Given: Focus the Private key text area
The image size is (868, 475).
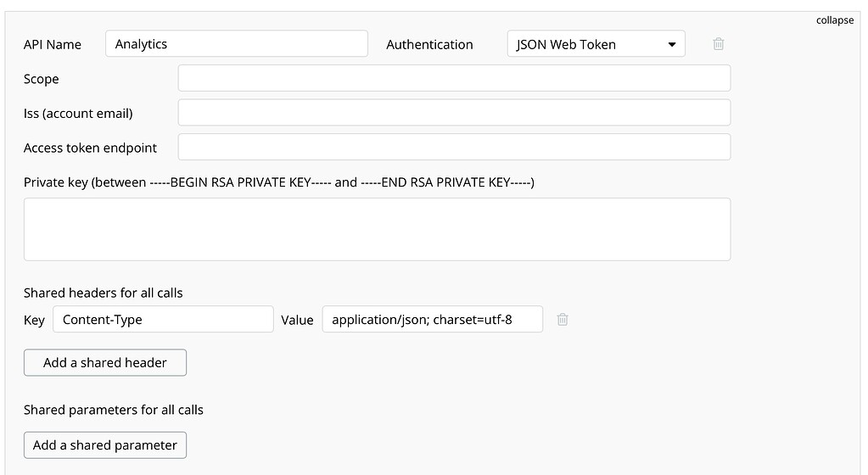Looking at the screenshot, I should coord(377,229).
